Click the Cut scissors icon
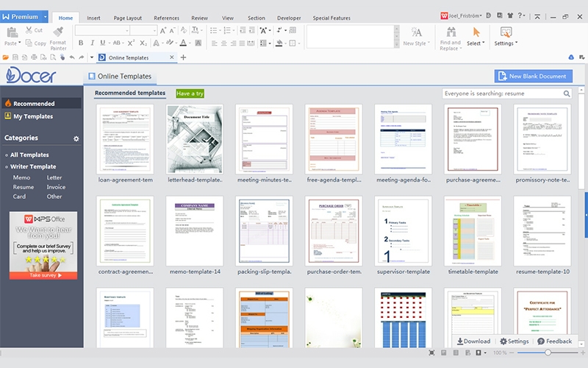 [x=29, y=30]
